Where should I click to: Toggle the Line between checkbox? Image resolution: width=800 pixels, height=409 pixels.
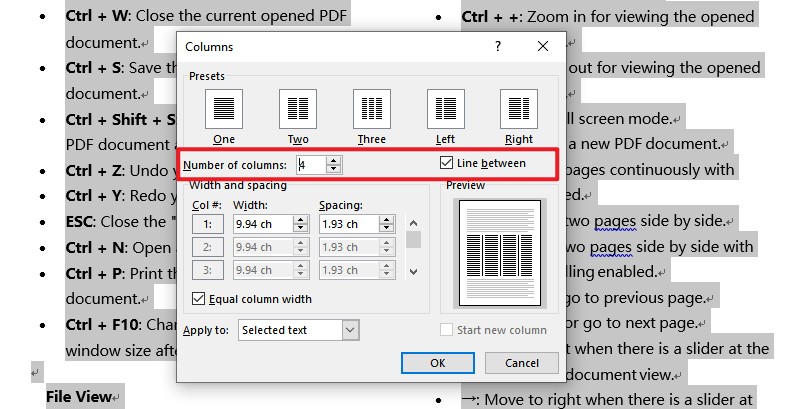[x=446, y=163]
